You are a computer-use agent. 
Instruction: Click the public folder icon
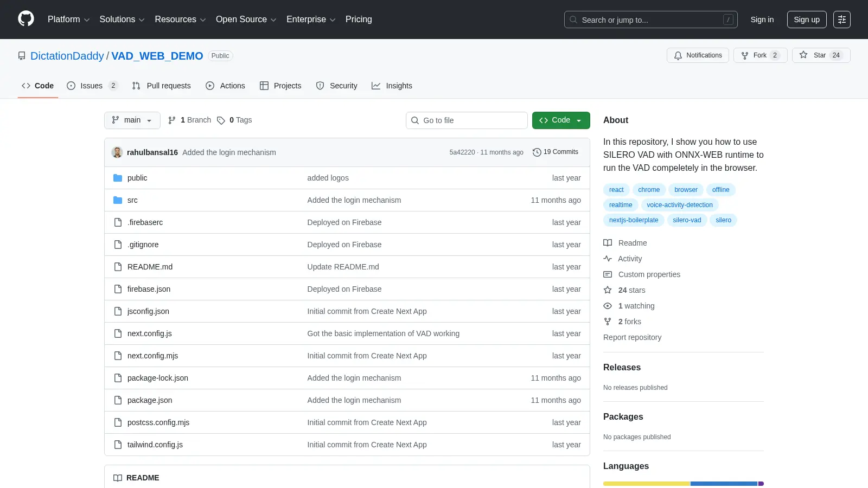click(x=118, y=178)
